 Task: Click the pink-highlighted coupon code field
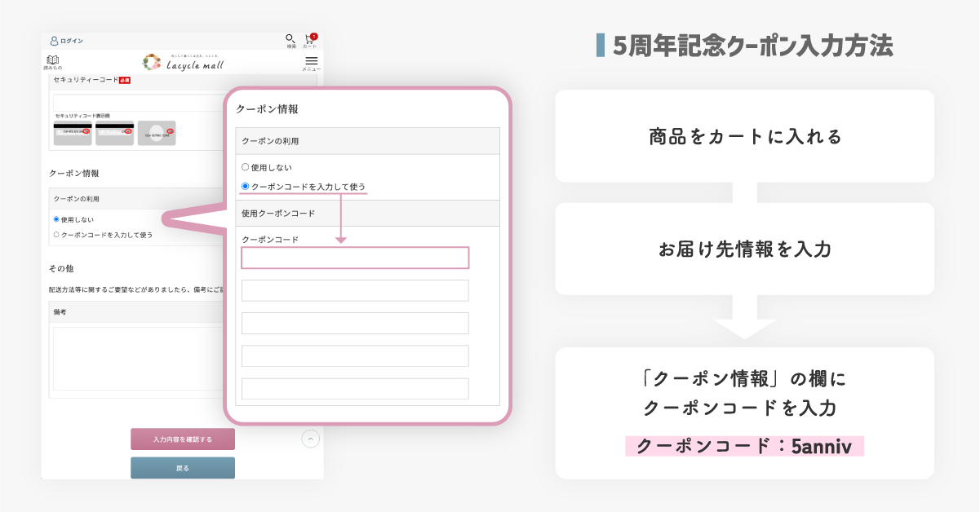pos(355,258)
